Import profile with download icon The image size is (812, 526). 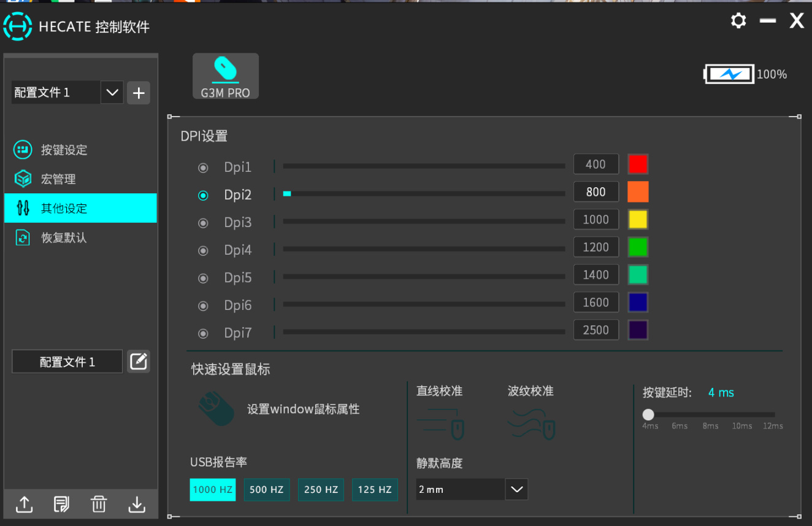coord(136,505)
